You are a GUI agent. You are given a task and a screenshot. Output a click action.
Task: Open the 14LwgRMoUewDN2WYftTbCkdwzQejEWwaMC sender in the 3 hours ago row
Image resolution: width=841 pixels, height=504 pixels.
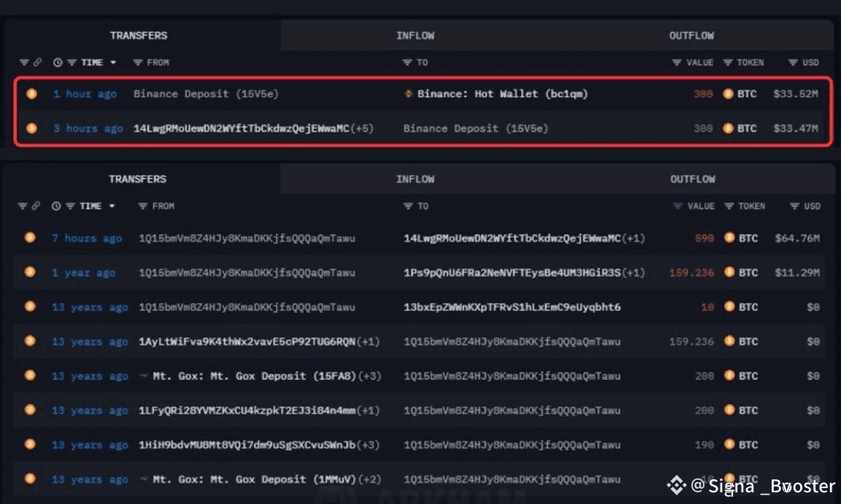tap(242, 128)
